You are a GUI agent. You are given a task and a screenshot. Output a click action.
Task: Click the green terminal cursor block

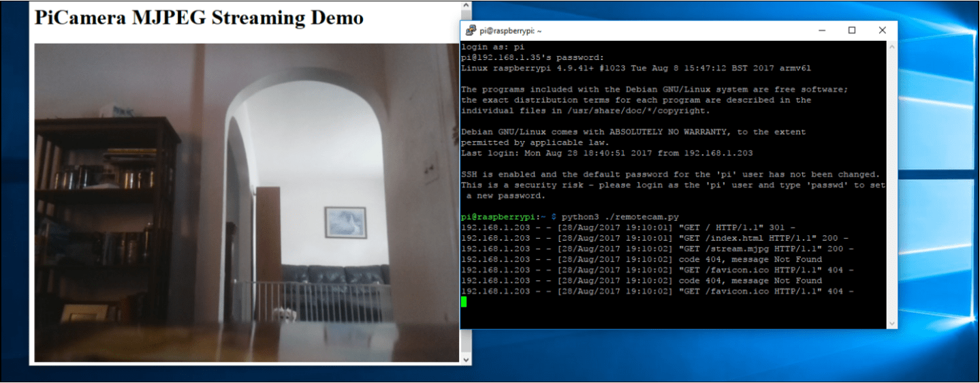pyautogui.click(x=464, y=302)
